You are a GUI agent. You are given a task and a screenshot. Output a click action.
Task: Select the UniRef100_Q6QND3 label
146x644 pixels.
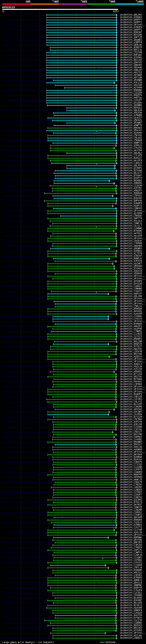pos(131,40)
